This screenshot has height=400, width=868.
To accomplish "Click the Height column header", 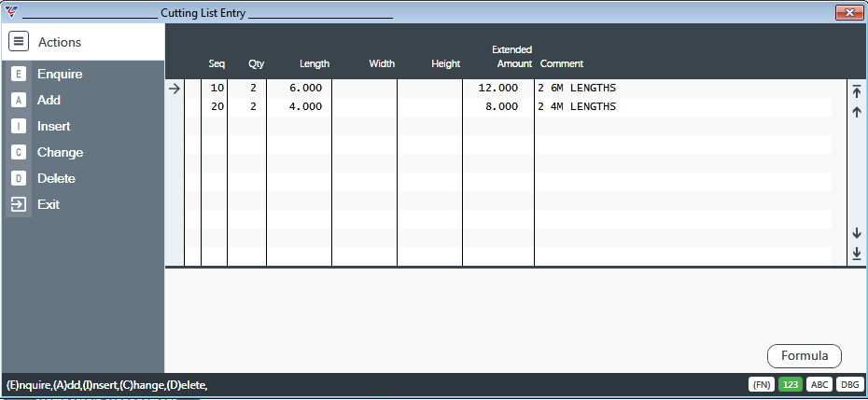I will coord(445,63).
